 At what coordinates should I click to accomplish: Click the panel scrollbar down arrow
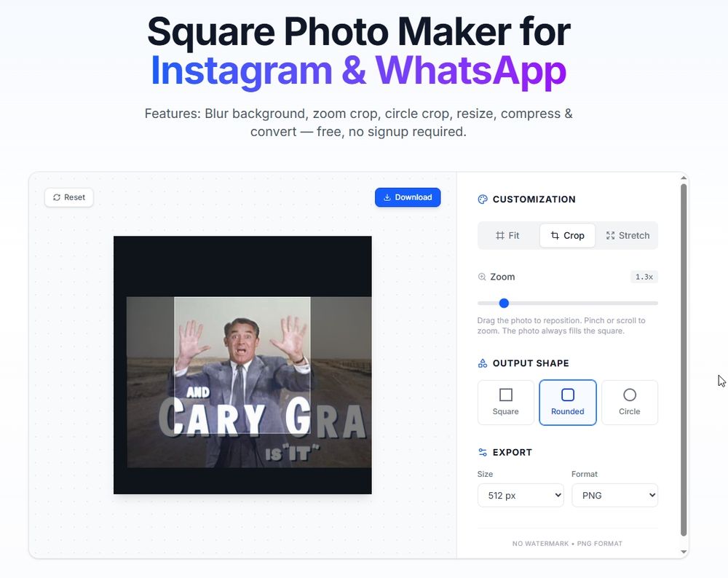[x=684, y=552]
